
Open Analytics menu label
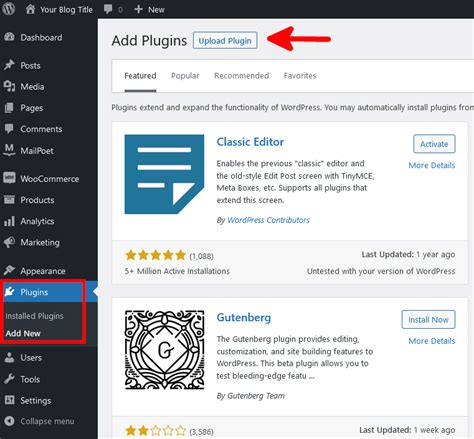click(37, 221)
